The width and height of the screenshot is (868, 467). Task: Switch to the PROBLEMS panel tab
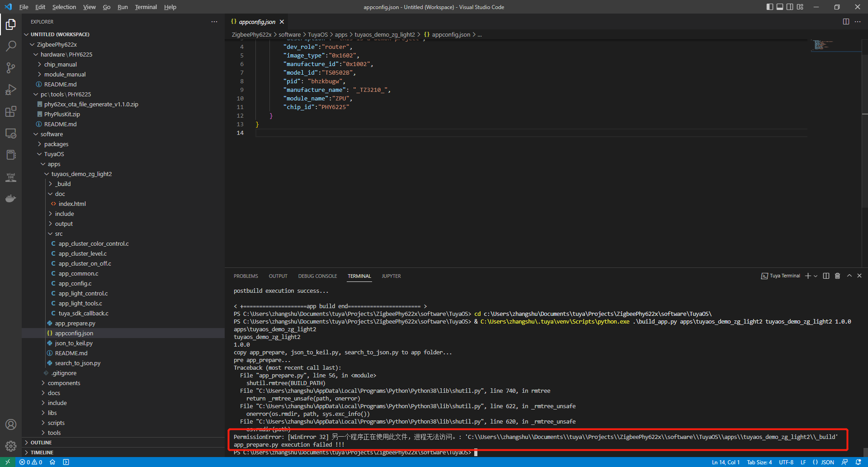(x=246, y=276)
